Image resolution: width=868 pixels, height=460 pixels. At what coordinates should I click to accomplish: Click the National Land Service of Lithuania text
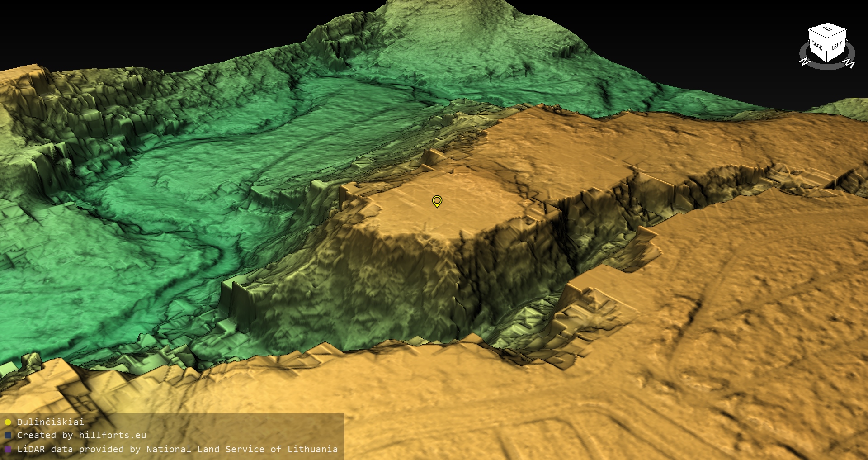242,449
